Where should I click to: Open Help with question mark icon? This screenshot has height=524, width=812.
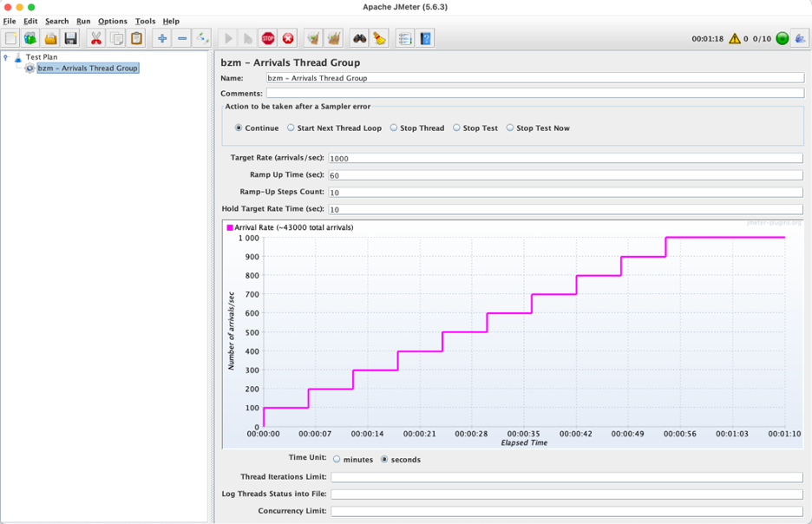tap(426, 38)
